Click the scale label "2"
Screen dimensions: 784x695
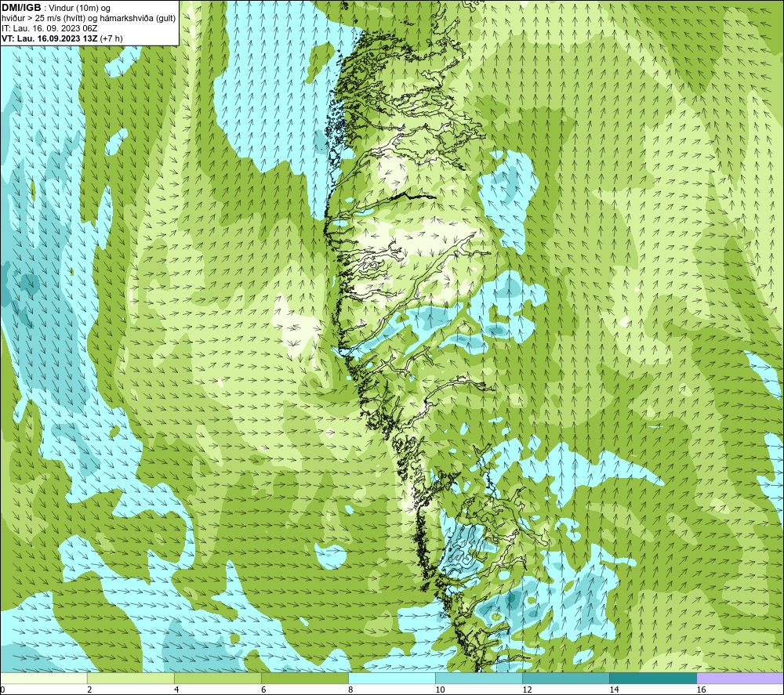click(89, 690)
